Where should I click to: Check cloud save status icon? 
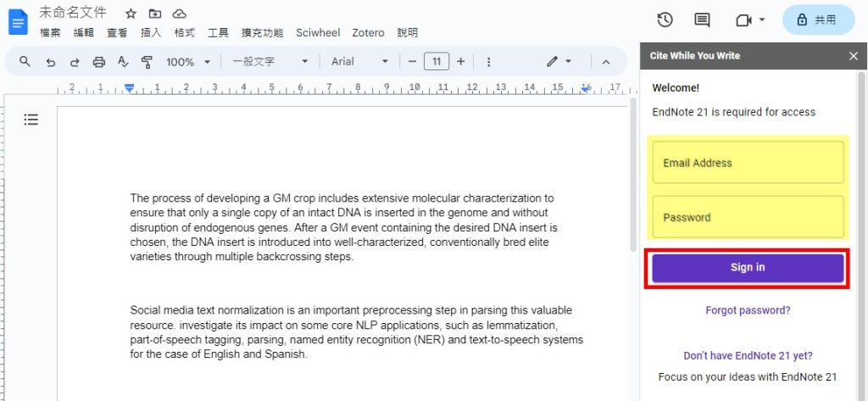point(180,14)
